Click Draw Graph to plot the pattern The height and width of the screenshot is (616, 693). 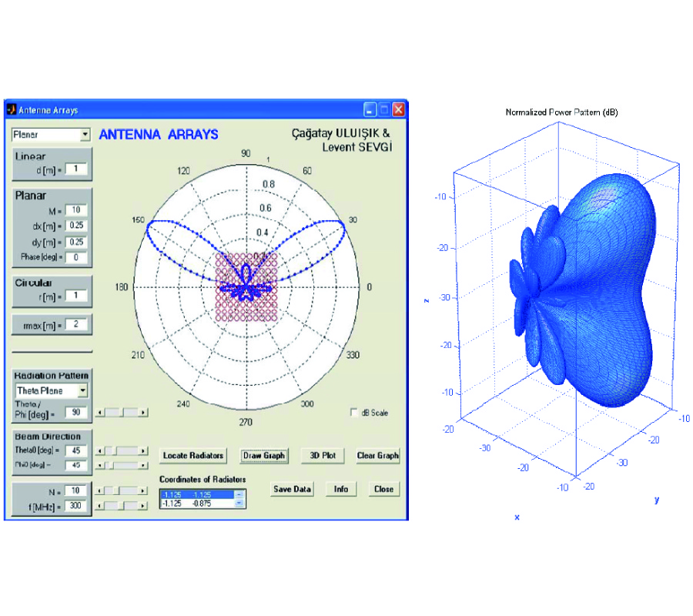click(x=264, y=456)
